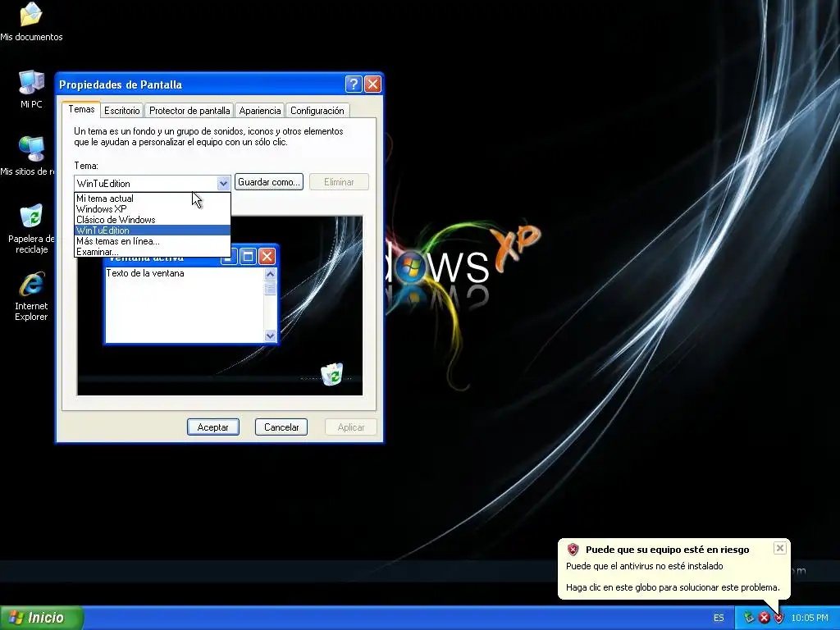Click the help question mark button
The height and width of the screenshot is (630, 840).
point(354,84)
